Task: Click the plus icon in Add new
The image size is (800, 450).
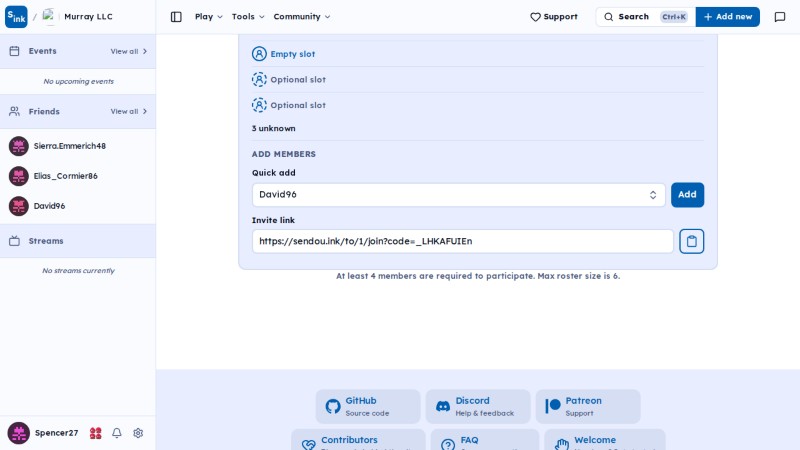Action: pyautogui.click(x=708, y=17)
